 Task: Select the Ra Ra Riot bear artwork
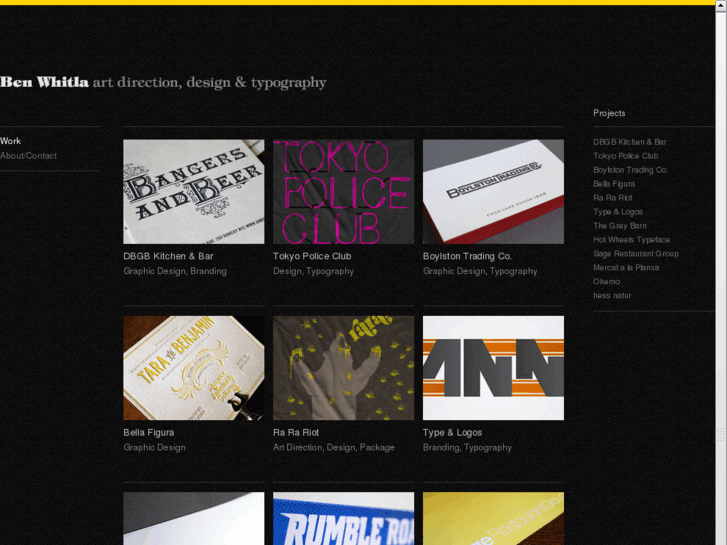click(343, 368)
